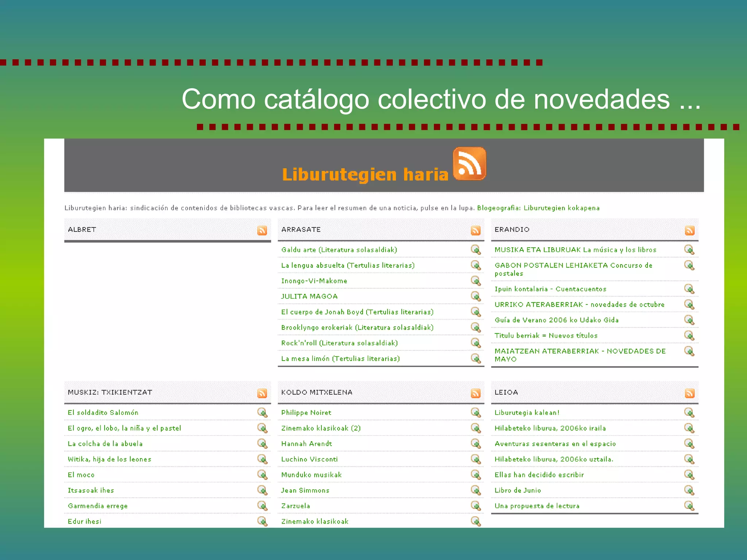Click magnifier beside Brooklyngo erokeriak
The height and width of the screenshot is (560, 747).
(476, 327)
